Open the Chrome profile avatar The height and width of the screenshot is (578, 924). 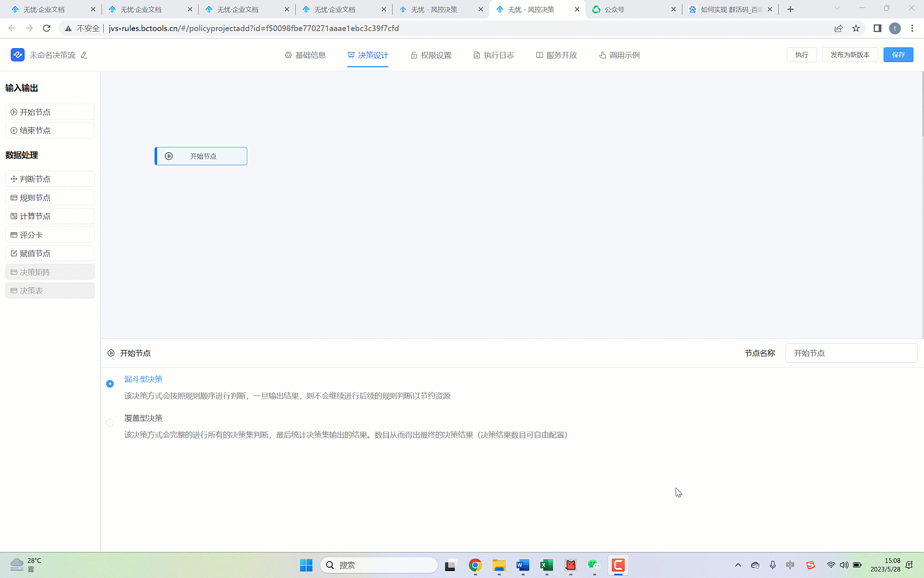895,28
